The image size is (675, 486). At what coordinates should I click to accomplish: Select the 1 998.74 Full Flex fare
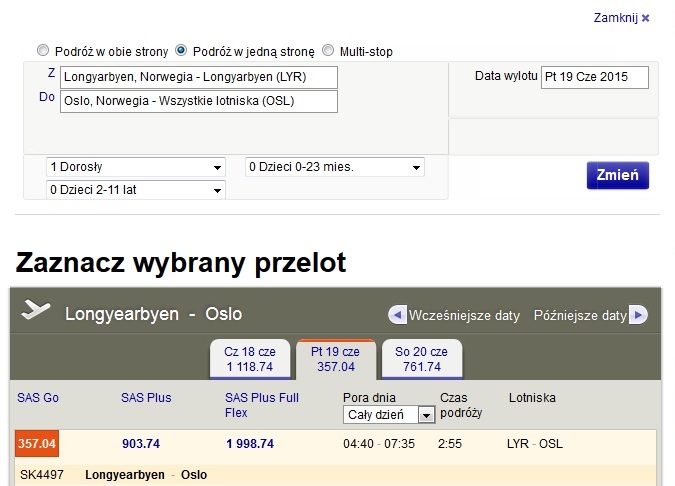pos(250,444)
